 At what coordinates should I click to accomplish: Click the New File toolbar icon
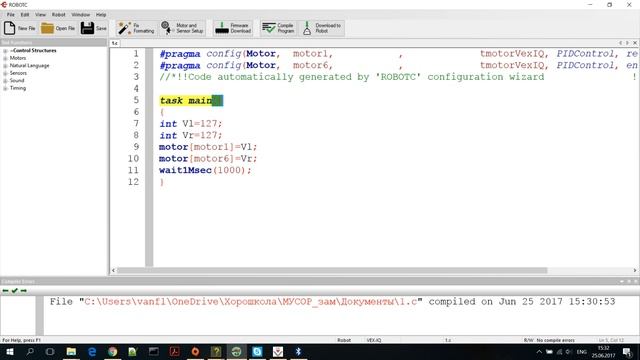pyautogui.click(x=9, y=28)
